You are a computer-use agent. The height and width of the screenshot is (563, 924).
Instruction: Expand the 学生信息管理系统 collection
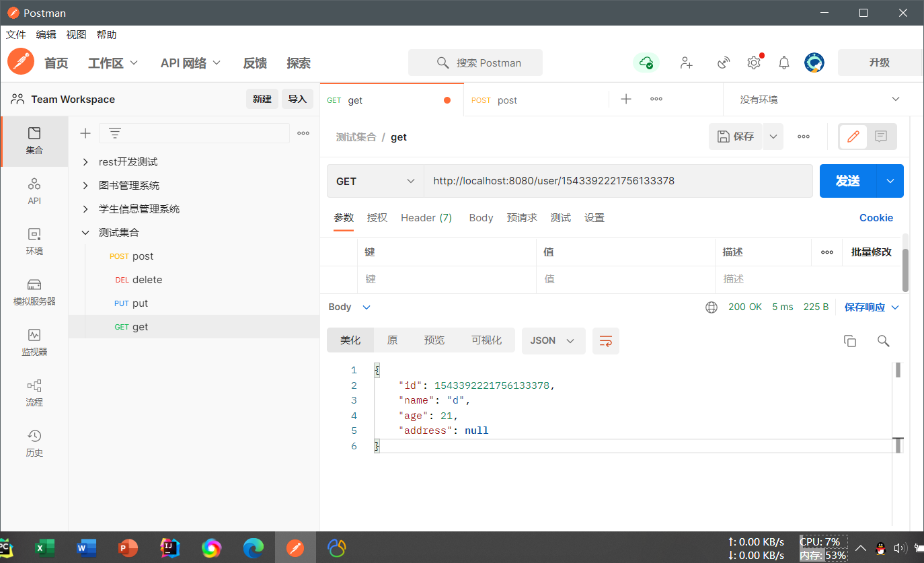pyautogui.click(x=85, y=209)
